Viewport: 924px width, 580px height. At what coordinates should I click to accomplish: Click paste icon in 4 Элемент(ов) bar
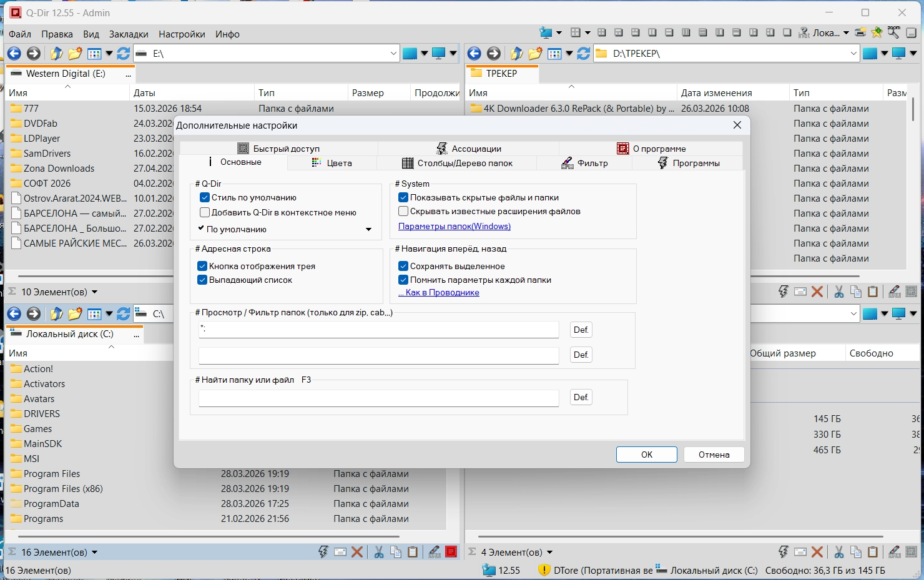pyautogui.click(x=873, y=552)
